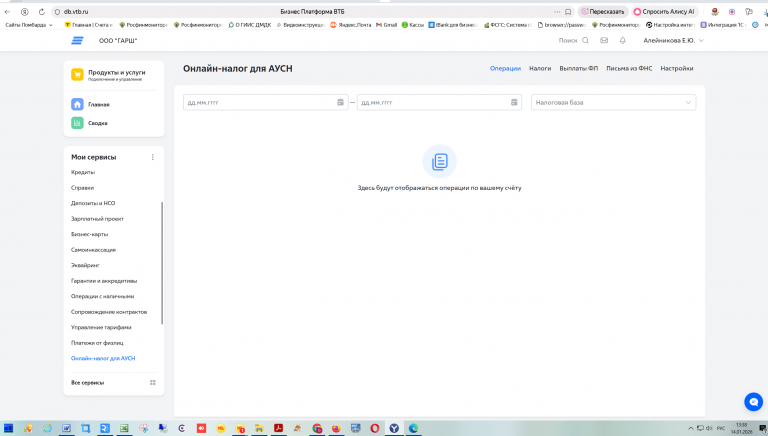Open the Gmail bookmark
Screen dimensions: 768x436
click(x=386, y=24)
